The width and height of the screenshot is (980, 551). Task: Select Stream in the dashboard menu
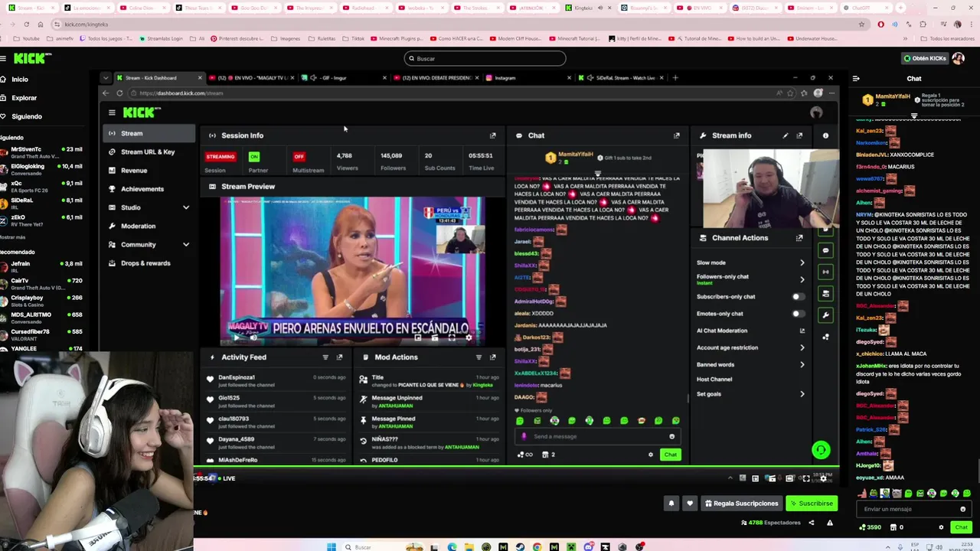pyautogui.click(x=149, y=133)
